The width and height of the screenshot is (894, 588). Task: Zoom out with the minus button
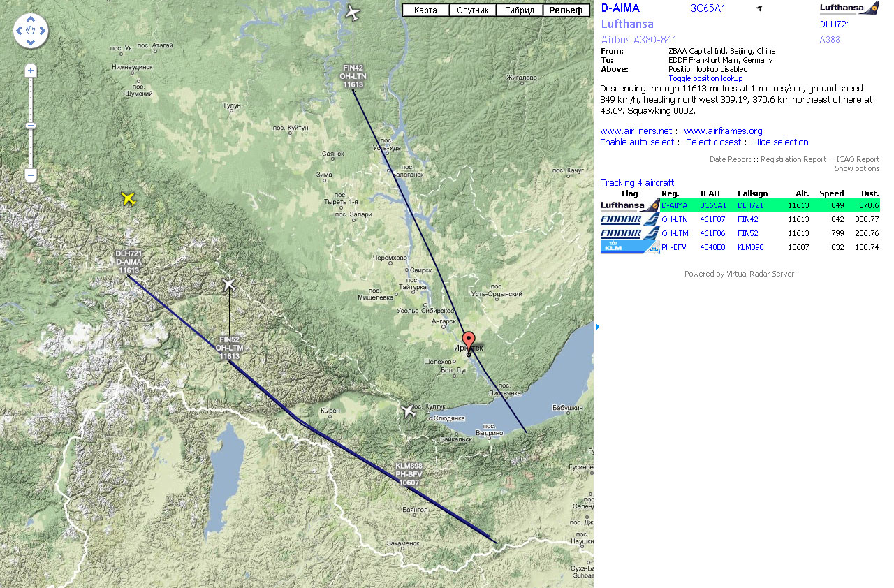[x=31, y=175]
